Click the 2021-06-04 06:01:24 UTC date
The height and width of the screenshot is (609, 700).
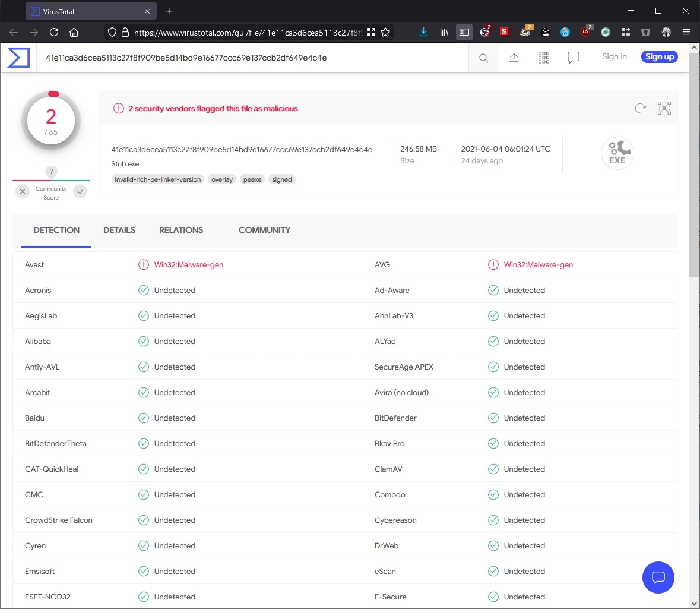(x=505, y=149)
